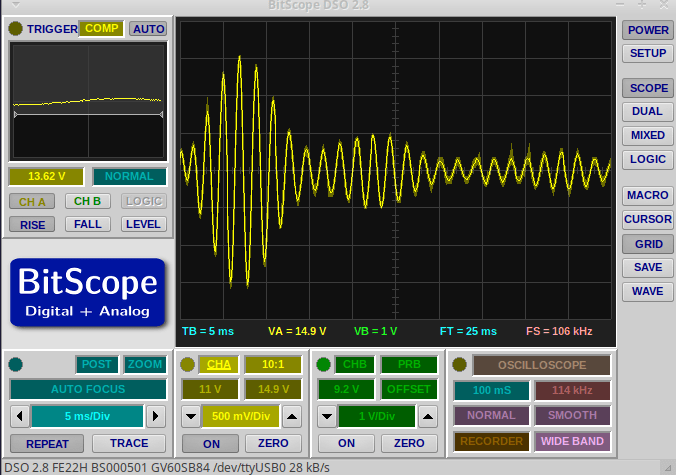676x475 pixels.
Task: Click the Channel B OFFSET field
Action: click(x=409, y=390)
